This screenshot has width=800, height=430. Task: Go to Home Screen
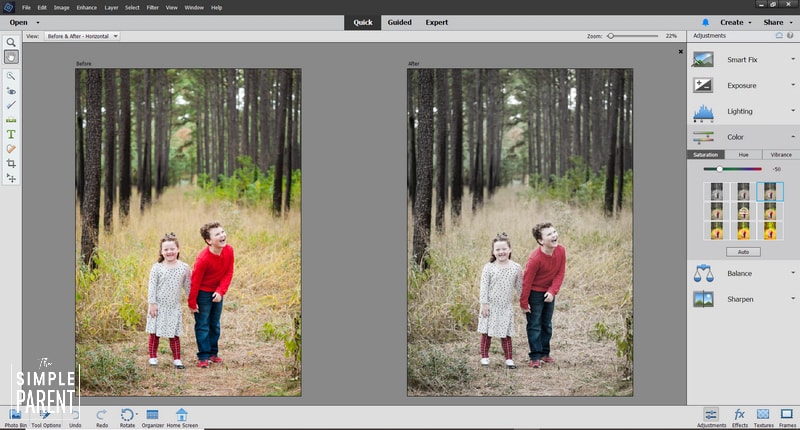[181, 416]
